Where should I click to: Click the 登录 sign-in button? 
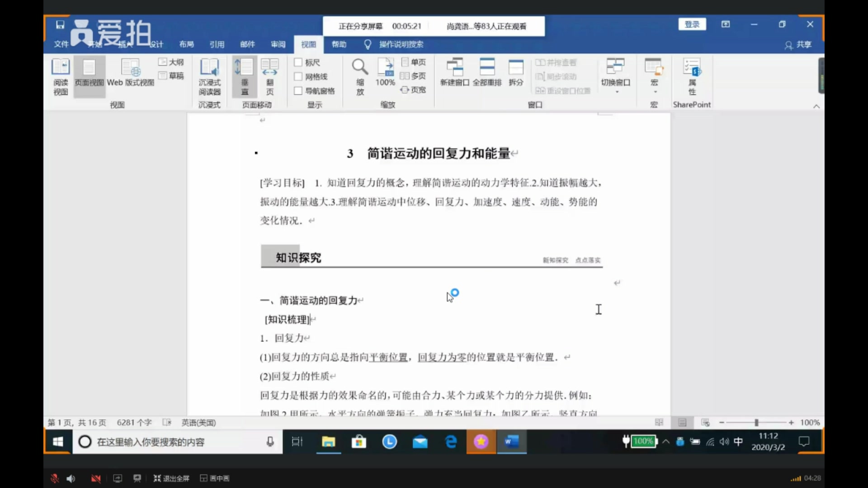click(692, 24)
